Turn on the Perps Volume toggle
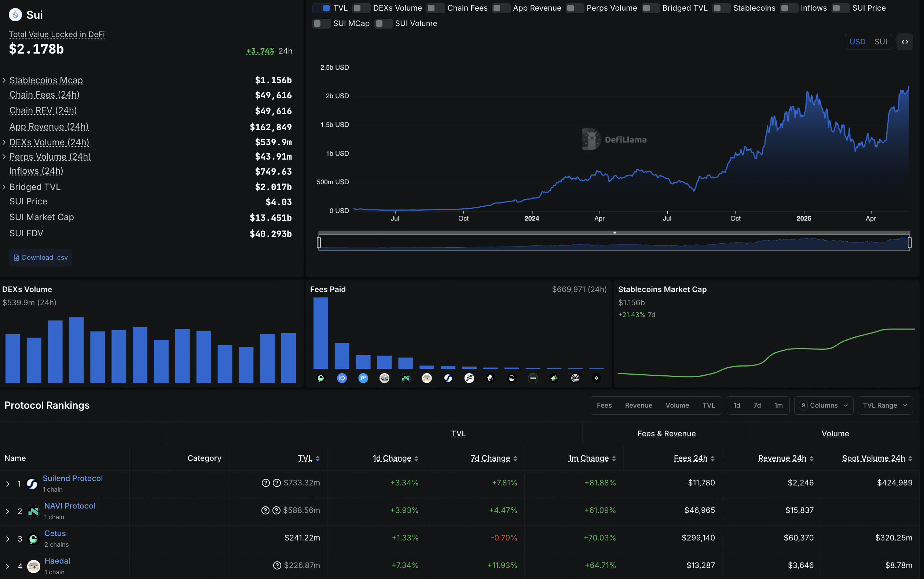 [x=575, y=8]
